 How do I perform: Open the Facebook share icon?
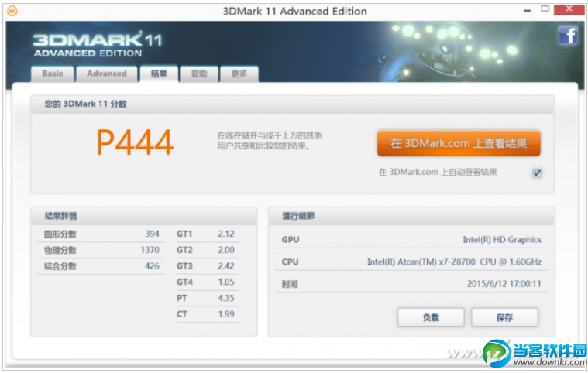[568, 36]
